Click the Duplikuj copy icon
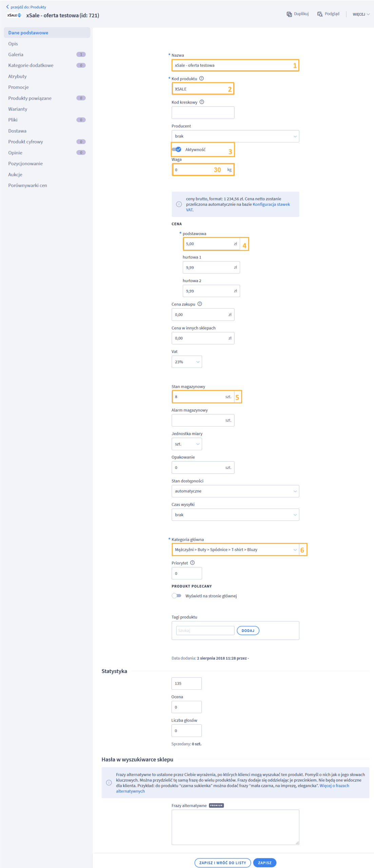 (x=289, y=14)
